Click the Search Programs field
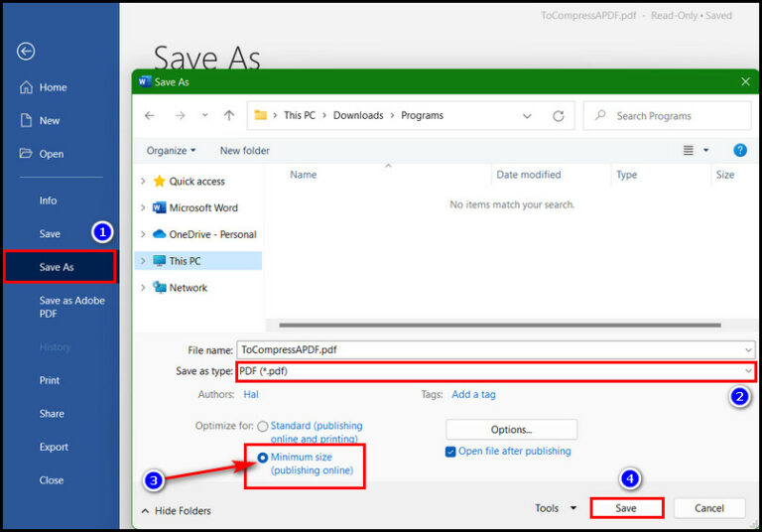 [x=668, y=116]
